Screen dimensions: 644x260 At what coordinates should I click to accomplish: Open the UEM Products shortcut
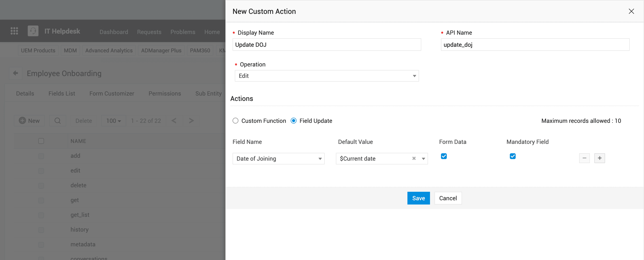tap(38, 50)
